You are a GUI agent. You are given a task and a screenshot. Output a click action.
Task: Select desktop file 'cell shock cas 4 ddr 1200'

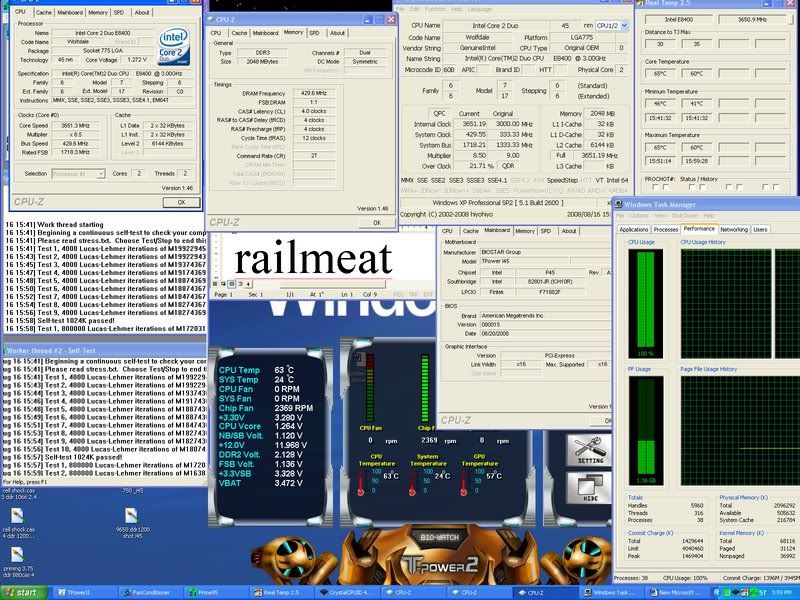18,523
